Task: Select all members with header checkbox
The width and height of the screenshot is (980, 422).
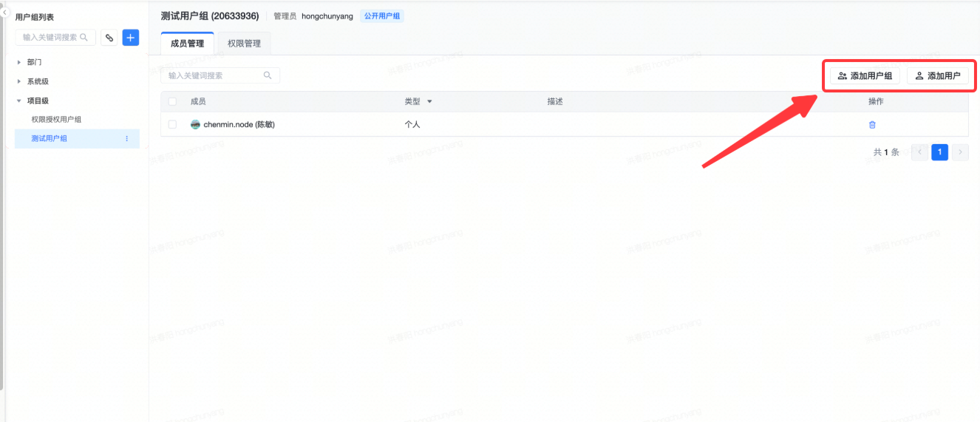Action: click(x=172, y=101)
